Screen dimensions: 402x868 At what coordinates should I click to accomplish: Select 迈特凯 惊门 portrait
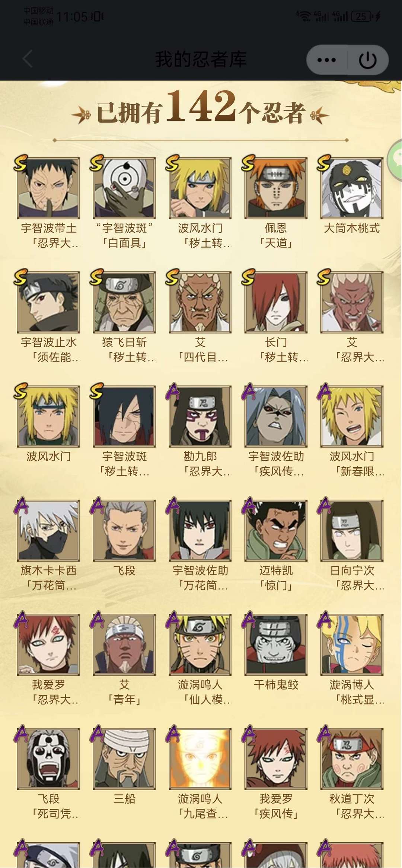click(x=276, y=531)
